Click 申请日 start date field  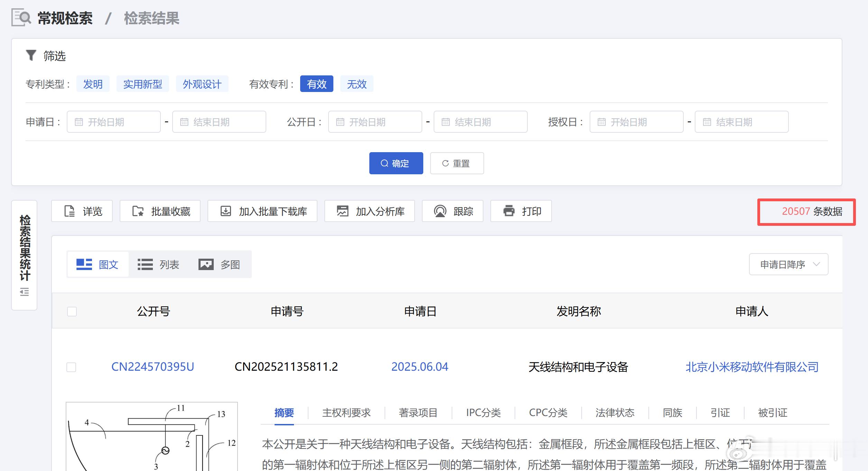114,122
